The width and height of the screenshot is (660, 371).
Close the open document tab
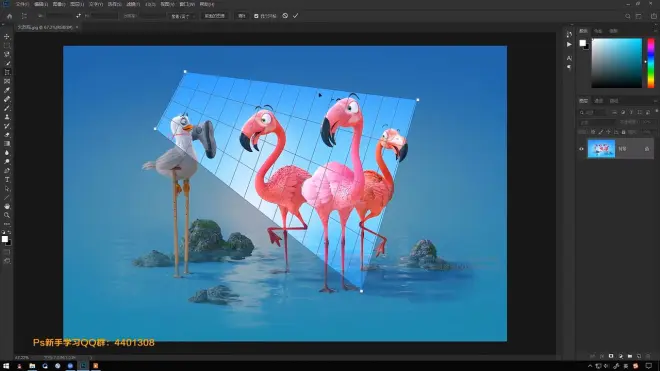77,27
